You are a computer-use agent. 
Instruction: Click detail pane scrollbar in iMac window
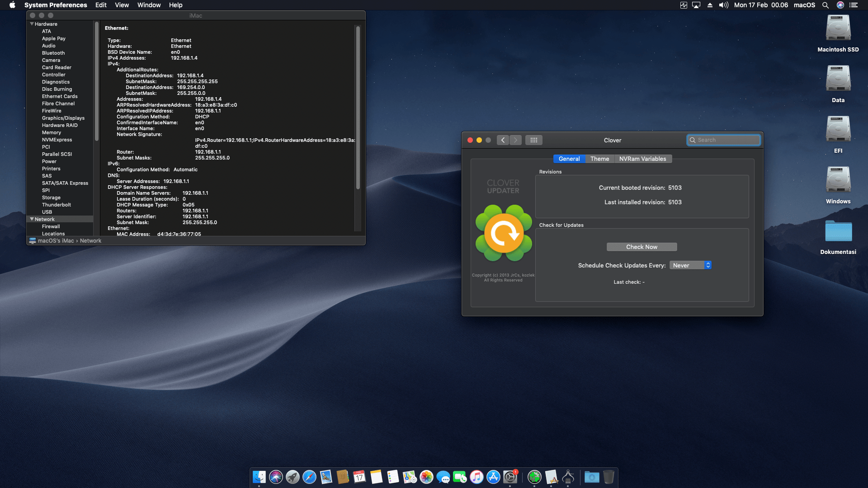358,108
